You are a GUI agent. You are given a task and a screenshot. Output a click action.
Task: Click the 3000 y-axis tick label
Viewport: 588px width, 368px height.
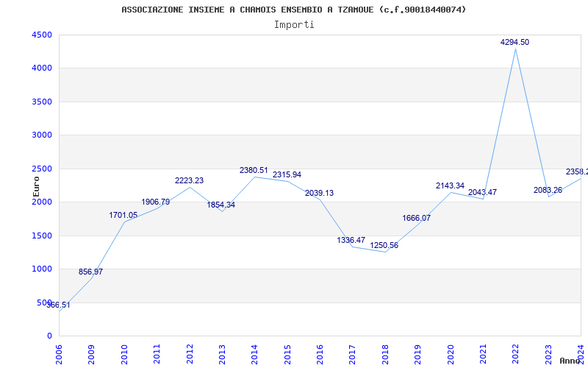[x=42, y=135]
